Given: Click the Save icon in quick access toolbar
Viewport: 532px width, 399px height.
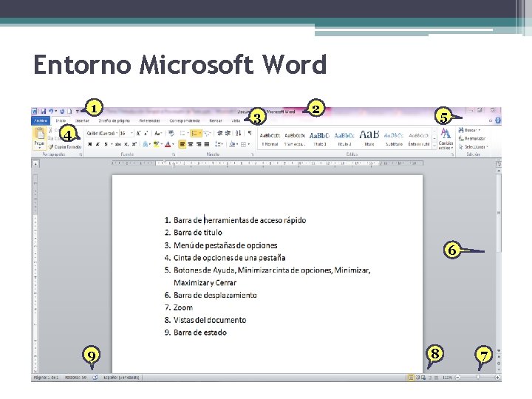Looking at the screenshot, I should point(43,112).
